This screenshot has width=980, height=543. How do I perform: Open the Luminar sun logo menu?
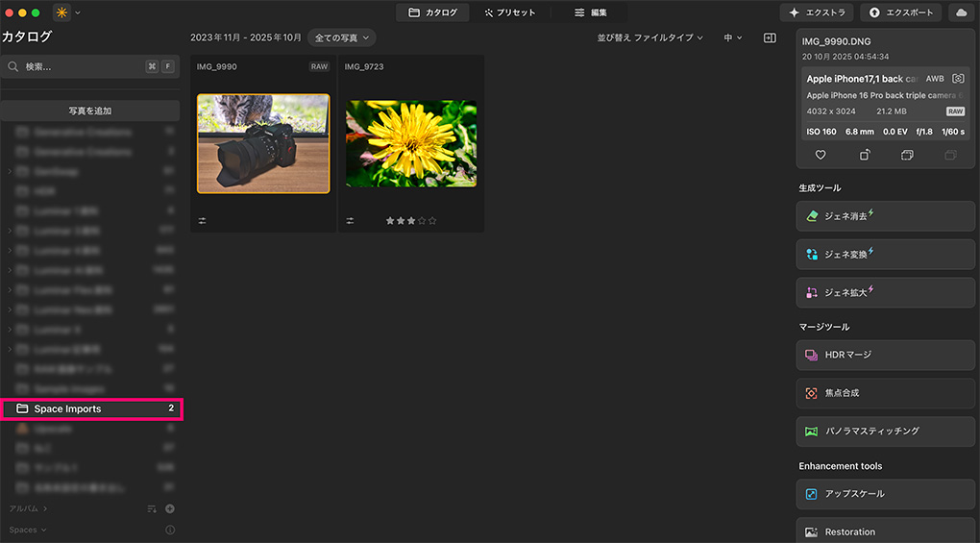pos(61,12)
